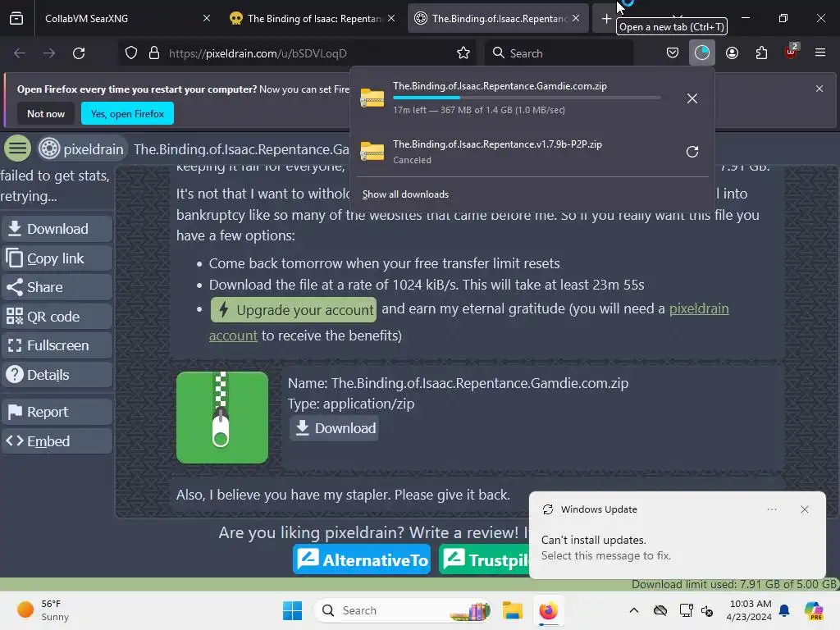Click Download button below file type

click(335, 428)
